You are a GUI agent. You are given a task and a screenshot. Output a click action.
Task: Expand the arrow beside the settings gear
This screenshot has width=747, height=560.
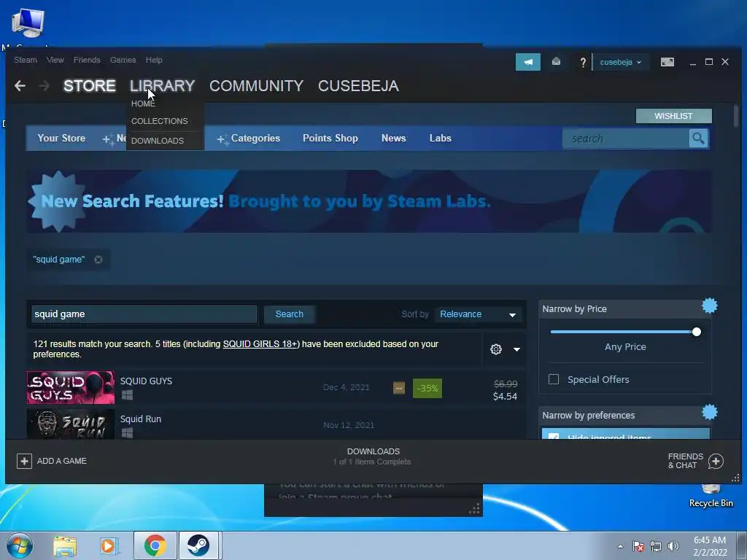coord(516,349)
